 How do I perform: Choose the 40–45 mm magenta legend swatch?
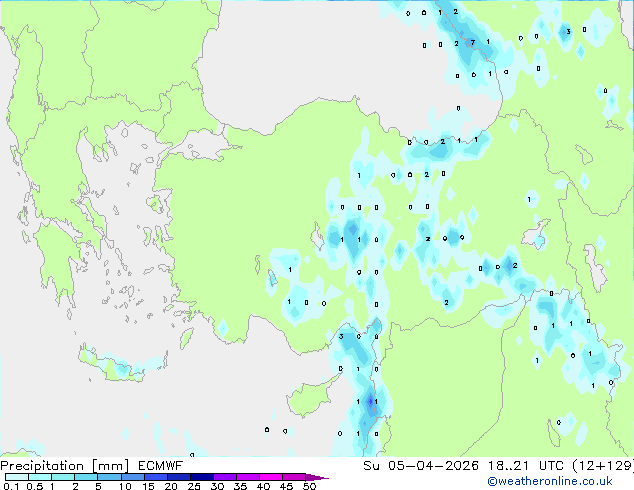tap(271, 477)
